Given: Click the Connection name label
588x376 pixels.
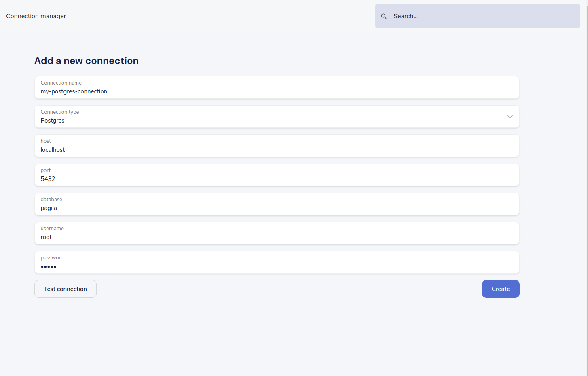Looking at the screenshot, I should click(x=61, y=83).
